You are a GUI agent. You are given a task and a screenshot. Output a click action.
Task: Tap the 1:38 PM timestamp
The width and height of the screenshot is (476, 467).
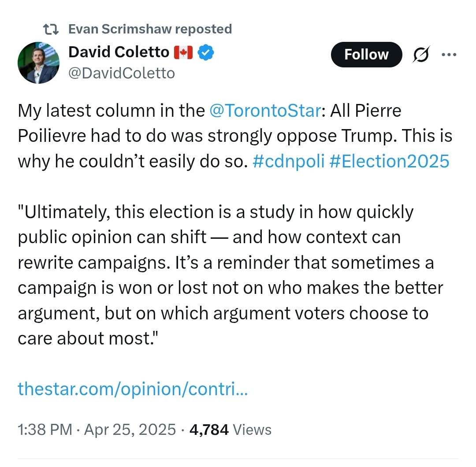click(45, 429)
